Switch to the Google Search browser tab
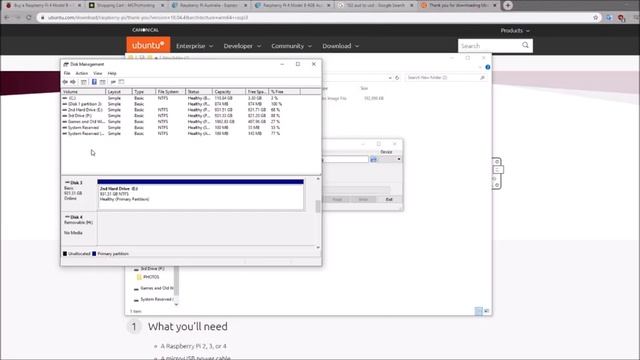The height and width of the screenshot is (360, 640). click(375, 5)
